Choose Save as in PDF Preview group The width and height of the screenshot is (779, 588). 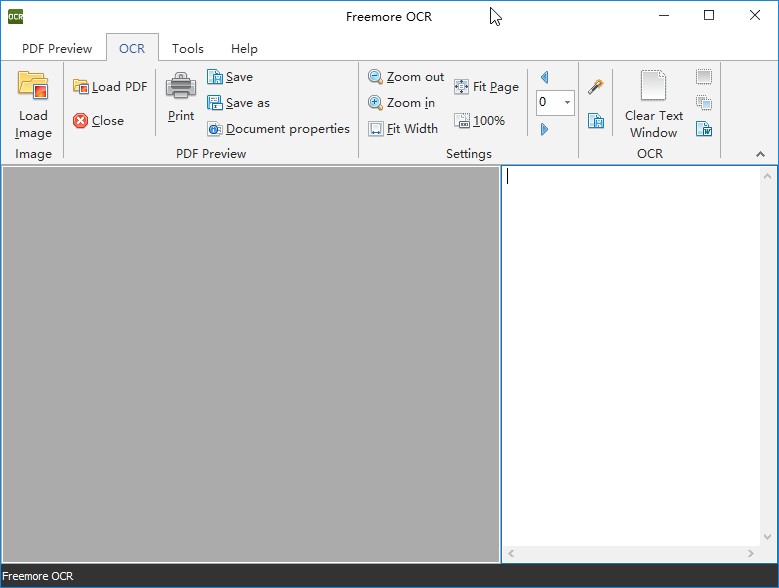(x=238, y=103)
